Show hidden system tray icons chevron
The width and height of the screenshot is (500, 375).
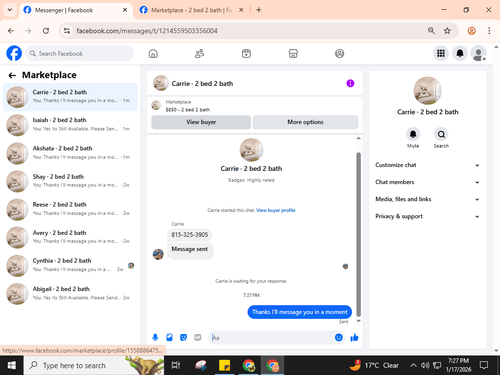413,365
